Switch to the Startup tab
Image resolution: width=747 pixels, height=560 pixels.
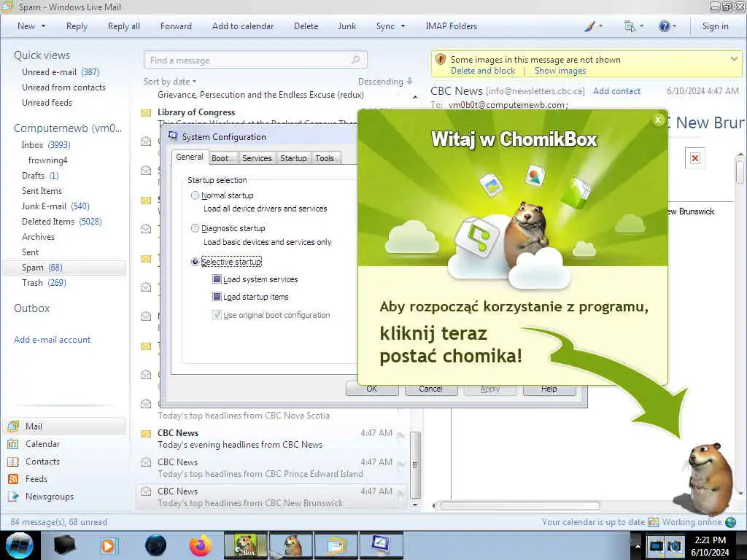(x=293, y=158)
